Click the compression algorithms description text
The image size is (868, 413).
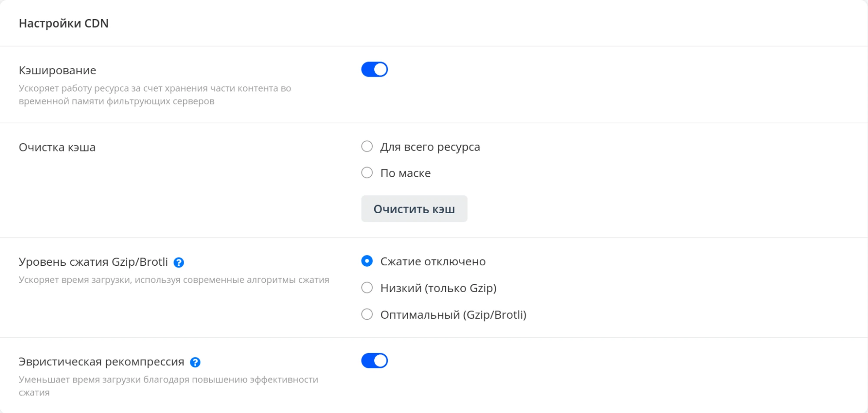(174, 280)
